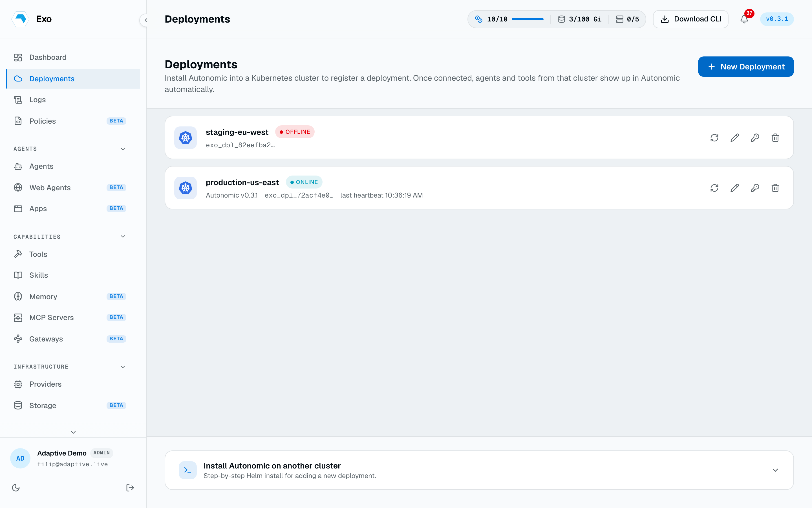Go to Skills
Screen dimensions: 812x508
pyautogui.click(x=73, y=275)
